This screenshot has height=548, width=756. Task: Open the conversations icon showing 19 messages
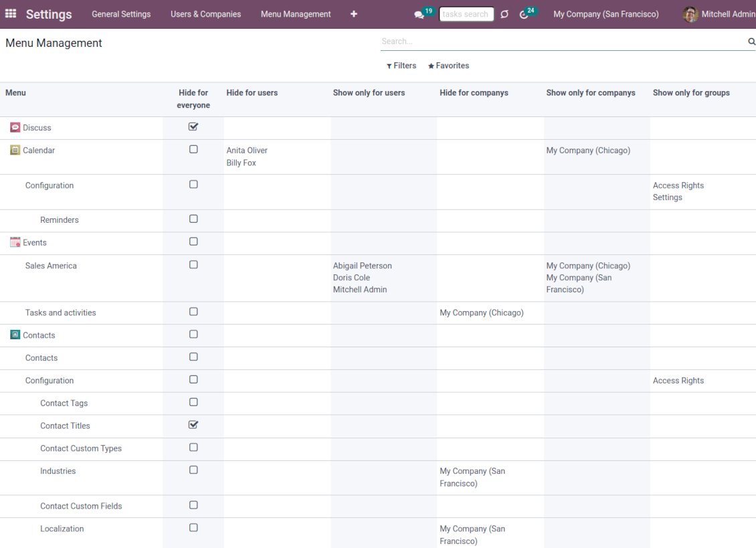(x=419, y=15)
